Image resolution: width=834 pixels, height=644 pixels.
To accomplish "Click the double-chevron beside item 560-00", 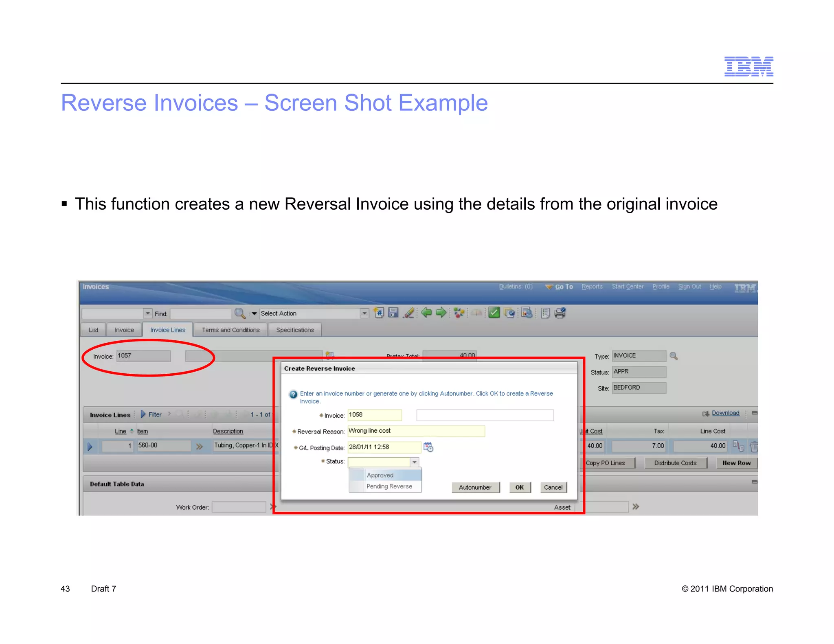I will tap(199, 447).
